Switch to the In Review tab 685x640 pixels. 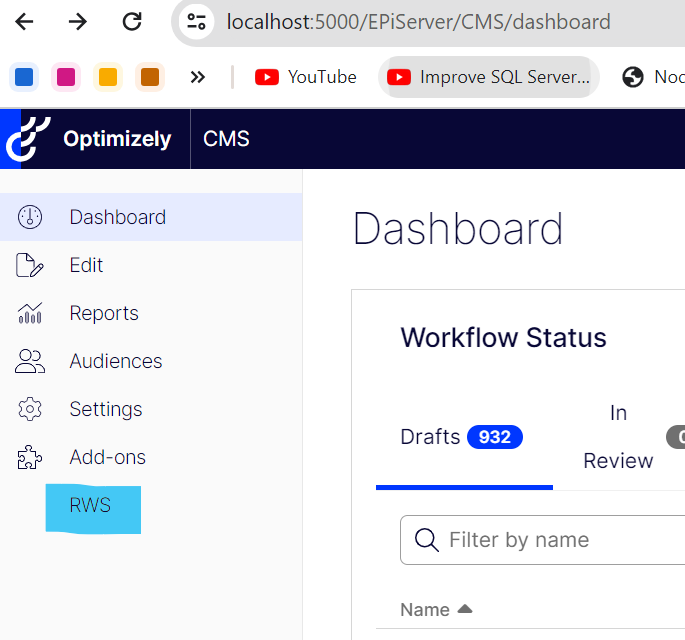tap(618, 437)
